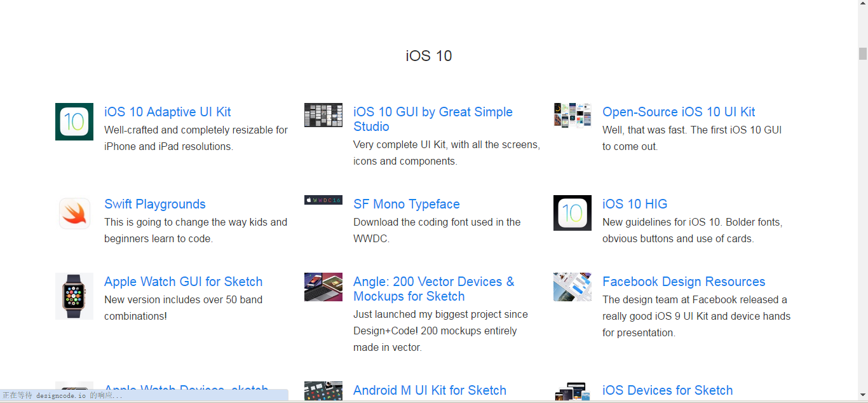Click the scrollbar up arrow
Screen dimensions: 868x403
point(863,4)
